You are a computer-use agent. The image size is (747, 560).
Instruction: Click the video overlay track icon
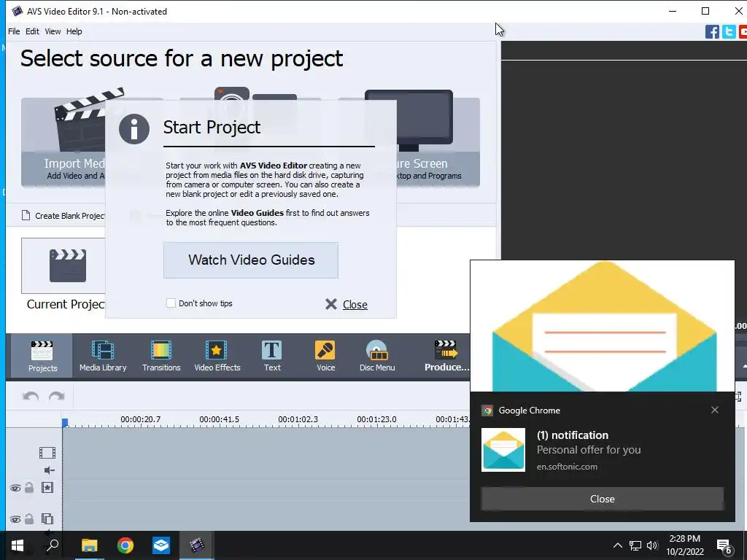[x=47, y=518]
